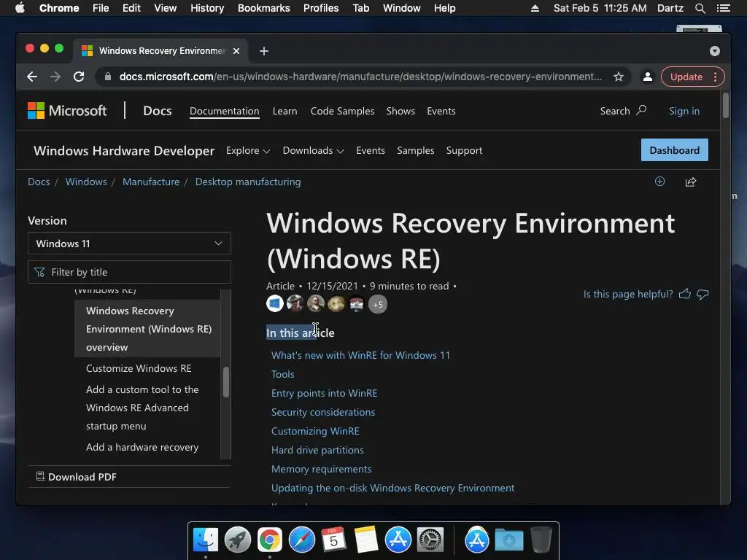Viewport: 747px width, 560px height.
Task: Go back to the previous page
Action: tap(32, 77)
